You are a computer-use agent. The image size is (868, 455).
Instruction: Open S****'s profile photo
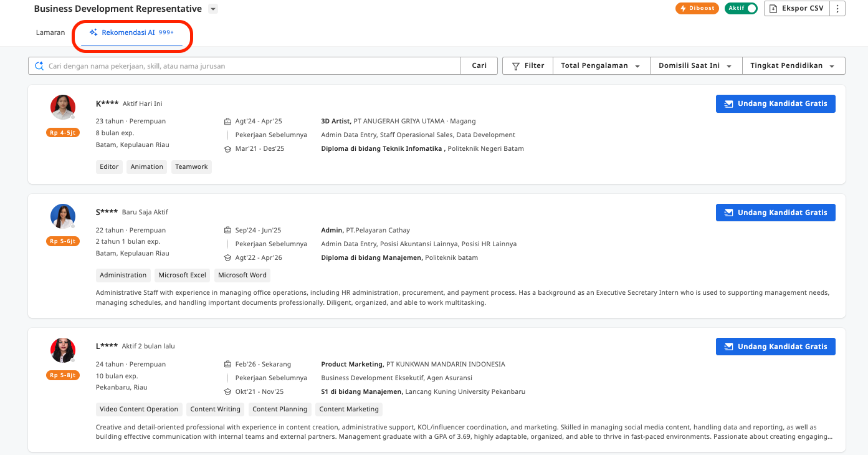tap(63, 216)
